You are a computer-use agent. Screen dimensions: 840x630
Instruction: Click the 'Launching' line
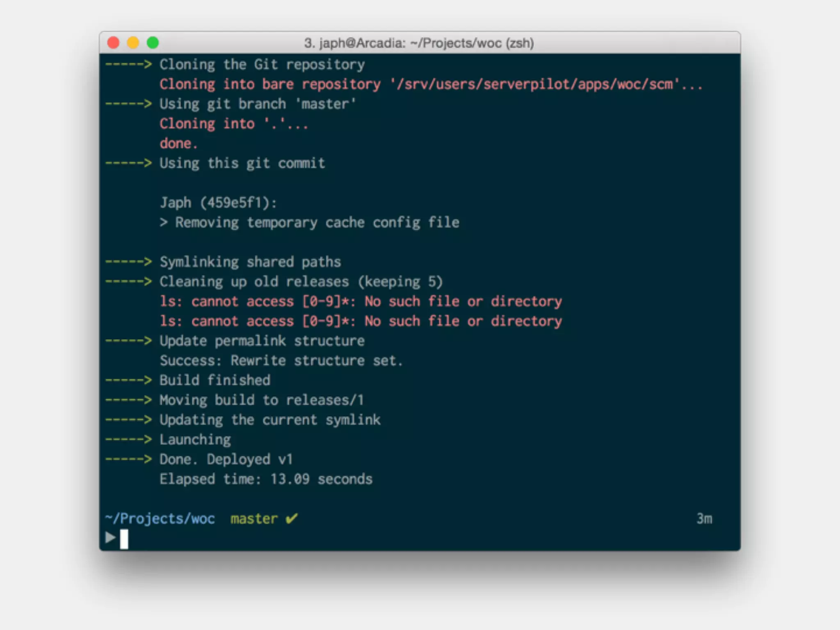(195, 440)
